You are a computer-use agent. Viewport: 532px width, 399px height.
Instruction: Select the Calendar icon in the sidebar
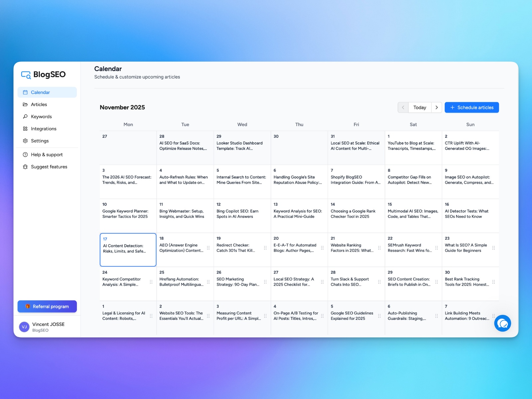coord(25,92)
